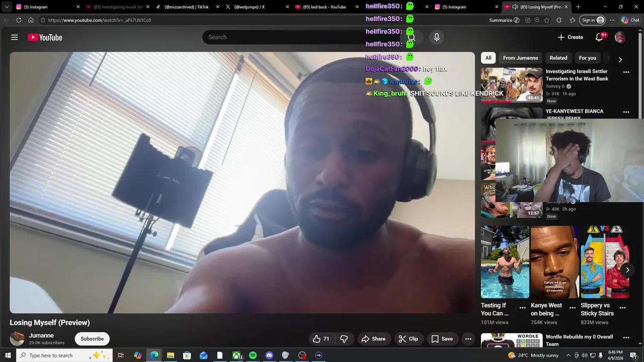The image size is (644, 362).
Task: Mute tab via speaker icon on Losing Myself tab
Action: point(515,7)
